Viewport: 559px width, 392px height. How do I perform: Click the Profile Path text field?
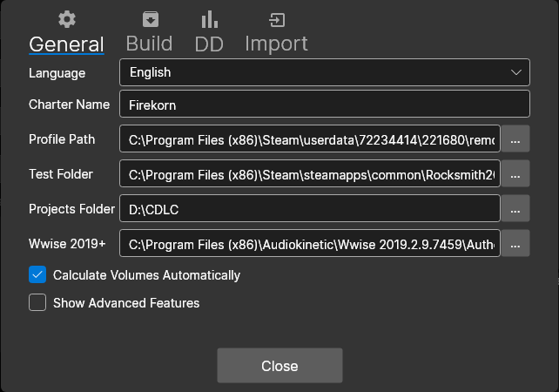pyautogui.click(x=310, y=139)
